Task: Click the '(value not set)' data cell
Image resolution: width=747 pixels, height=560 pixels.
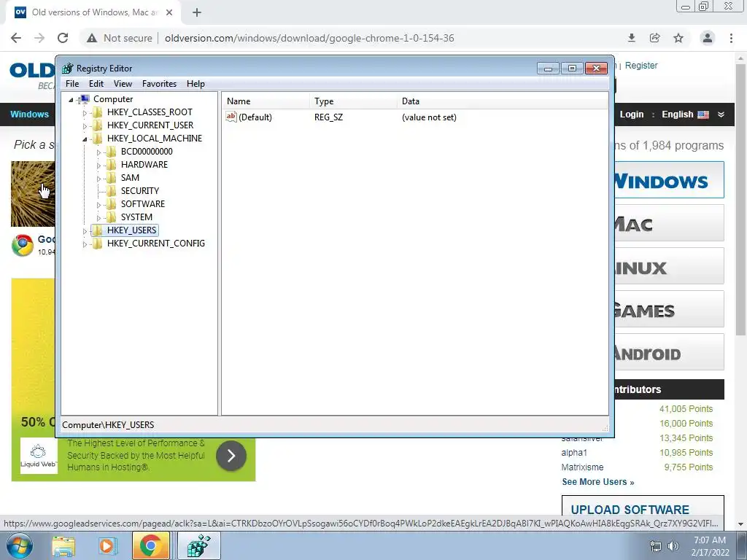Action: pyautogui.click(x=429, y=117)
